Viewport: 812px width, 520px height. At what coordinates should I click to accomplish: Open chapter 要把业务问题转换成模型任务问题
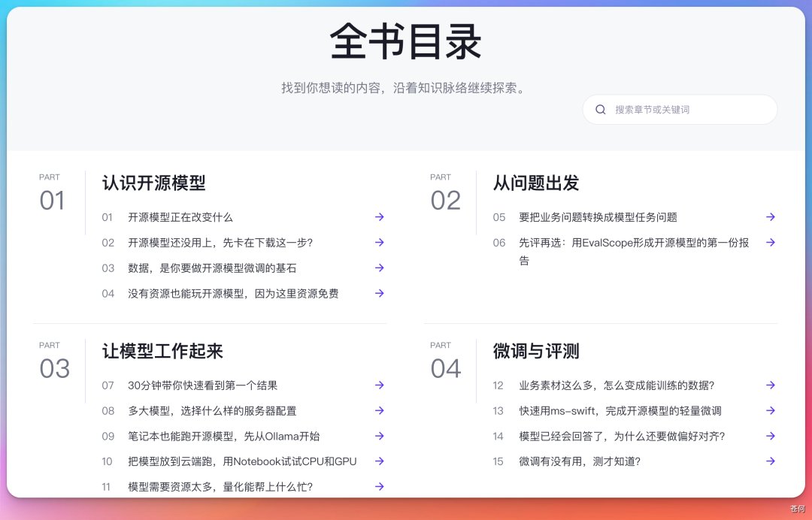click(x=598, y=217)
